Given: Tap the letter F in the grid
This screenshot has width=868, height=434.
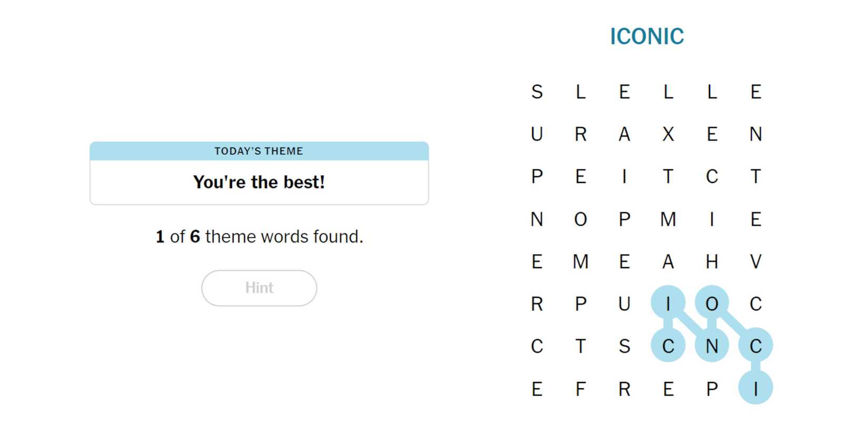Looking at the screenshot, I should [x=580, y=389].
